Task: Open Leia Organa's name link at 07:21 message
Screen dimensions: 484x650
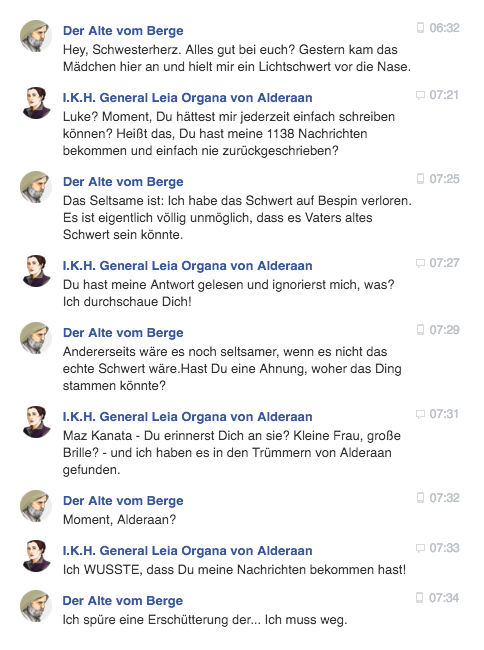Action: pos(187,98)
